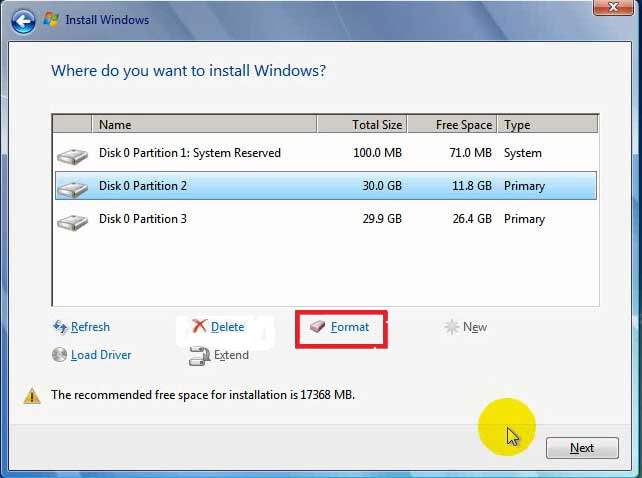Click the 71.0 MB free space value
The width and height of the screenshot is (642, 478).
pyautogui.click(x=470, y=153)
